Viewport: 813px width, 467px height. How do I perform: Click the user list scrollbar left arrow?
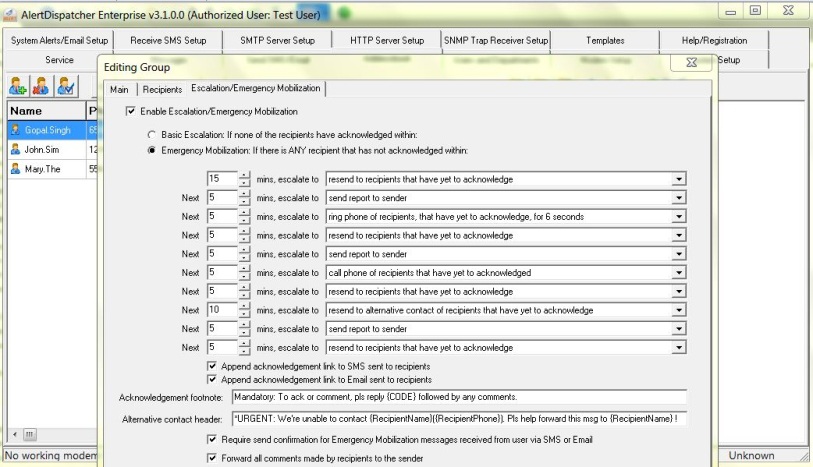[15, 434]
